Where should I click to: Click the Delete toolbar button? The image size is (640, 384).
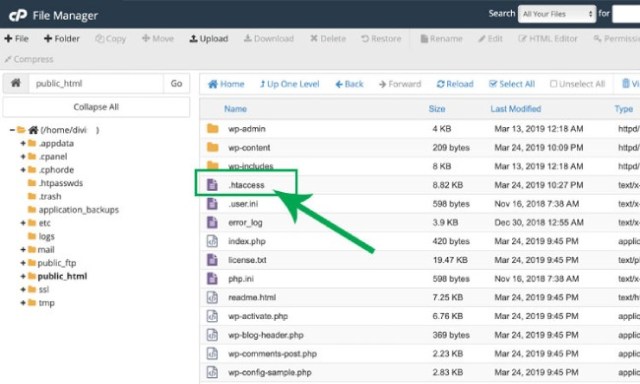328,39
